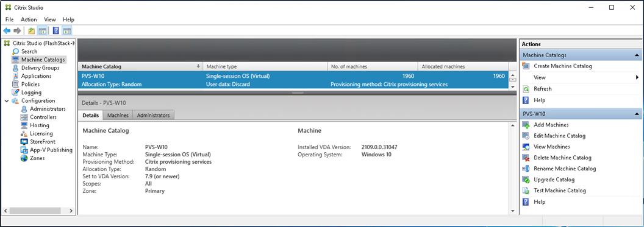Click Help under Machine Catalogs actions
644x227 pixels.
point(539,100)
